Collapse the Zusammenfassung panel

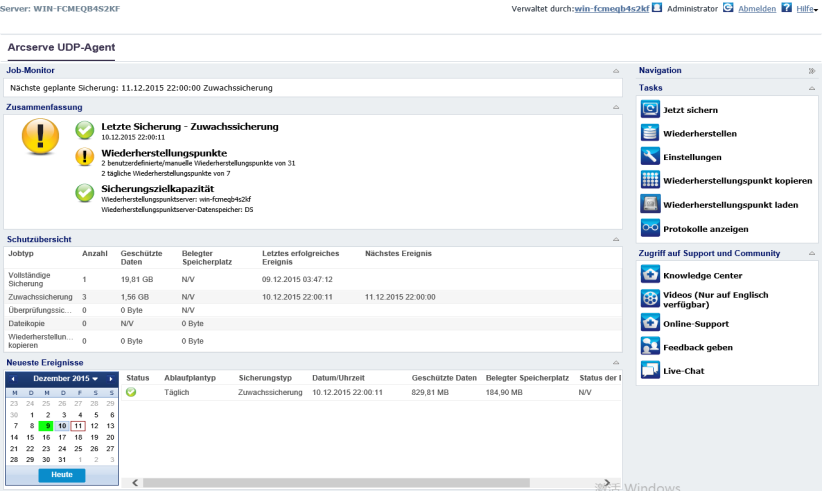point(616,107)
